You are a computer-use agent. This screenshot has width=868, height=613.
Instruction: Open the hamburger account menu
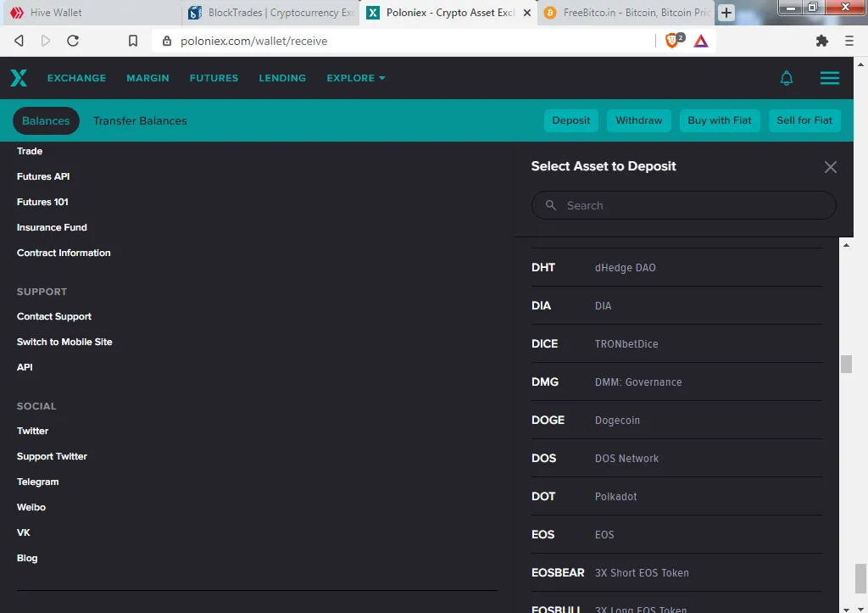point(829,78)
